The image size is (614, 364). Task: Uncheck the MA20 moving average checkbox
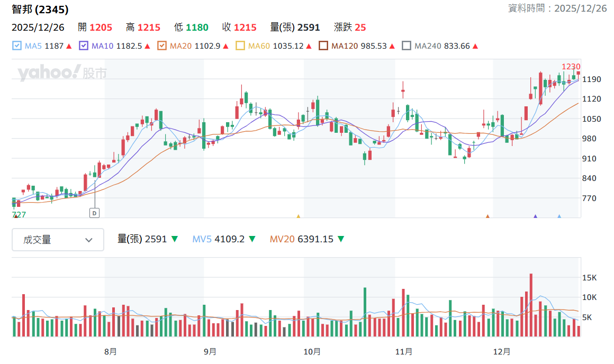click(x=162, y=46)
